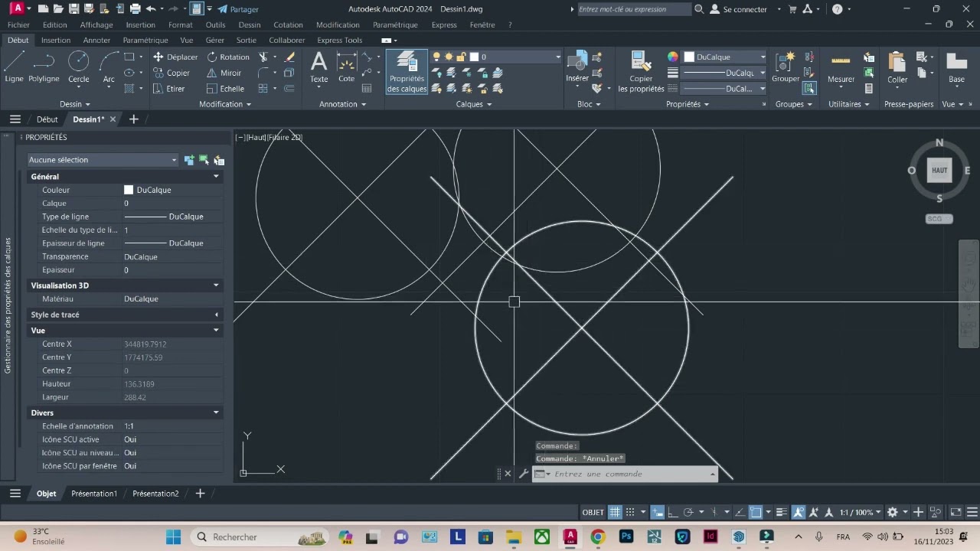Expand the Modification panel dropdown
The height and width of the screenshot is (551, 980).
tap(225, 104)
